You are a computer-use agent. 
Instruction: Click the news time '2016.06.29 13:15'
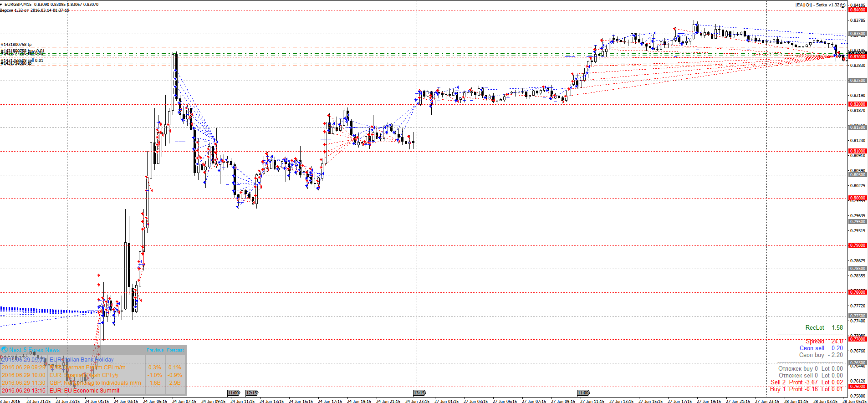(x=24, y=391)
